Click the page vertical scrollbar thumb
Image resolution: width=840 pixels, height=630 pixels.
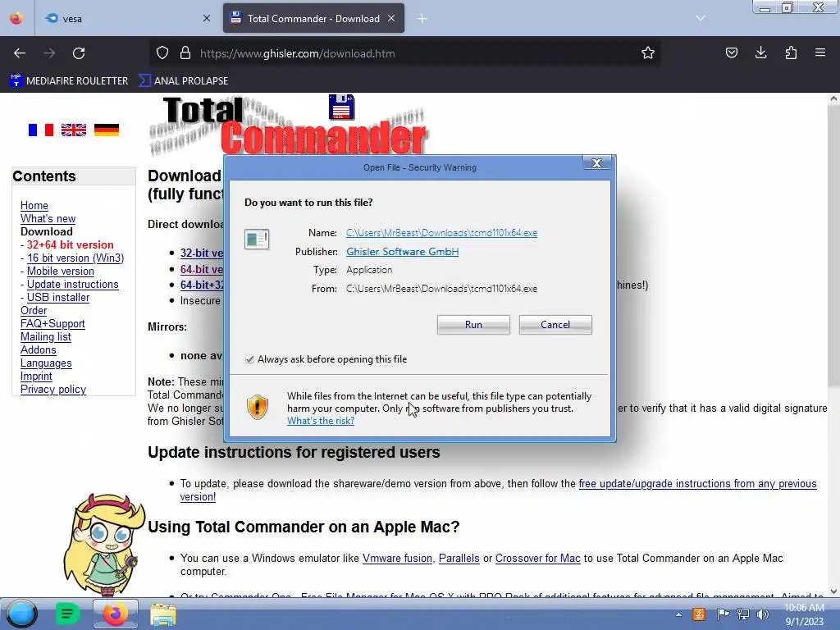coord(833,245)
